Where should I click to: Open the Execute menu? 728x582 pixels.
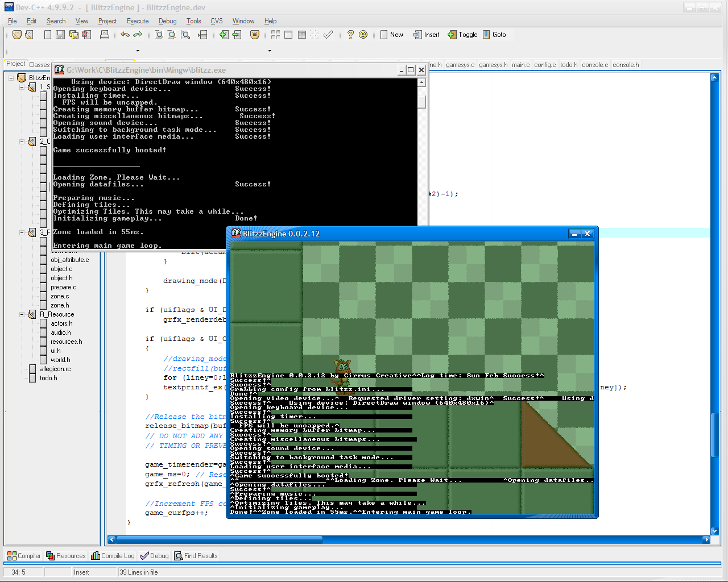[x=138, y=21]
